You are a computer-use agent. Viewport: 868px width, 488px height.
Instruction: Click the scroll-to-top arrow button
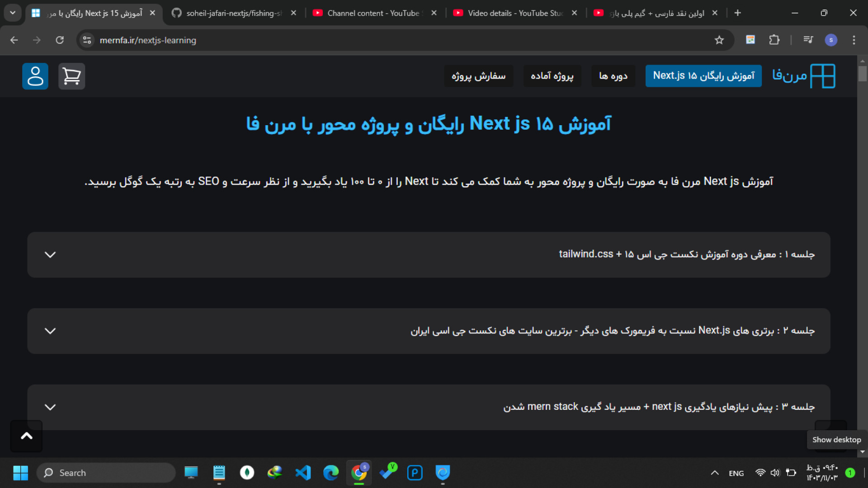coord(26,436)
